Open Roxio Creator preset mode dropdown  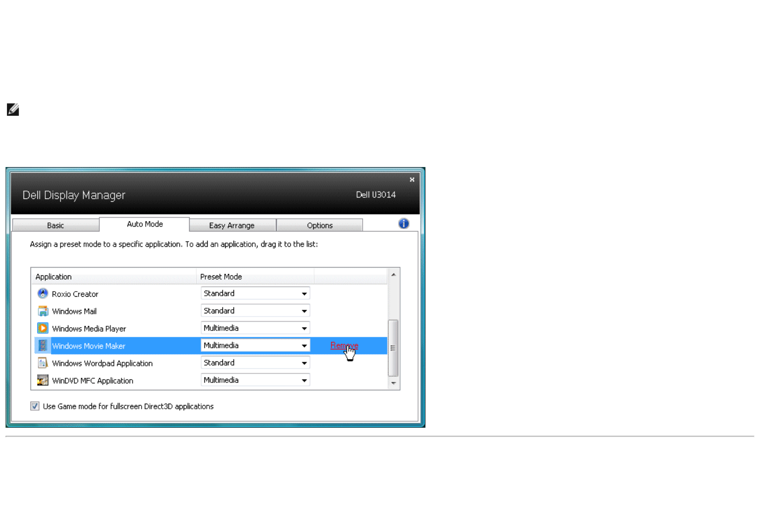(255, 293)
